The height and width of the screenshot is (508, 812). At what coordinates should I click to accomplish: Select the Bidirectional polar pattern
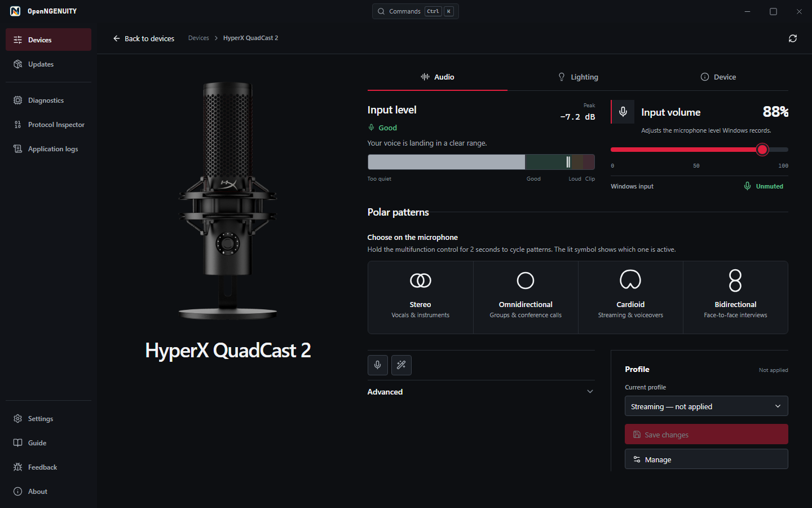(735, 297)
